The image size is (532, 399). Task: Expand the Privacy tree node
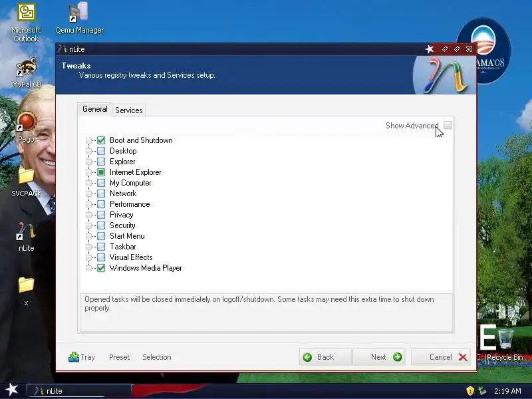(x=88, y=215)
